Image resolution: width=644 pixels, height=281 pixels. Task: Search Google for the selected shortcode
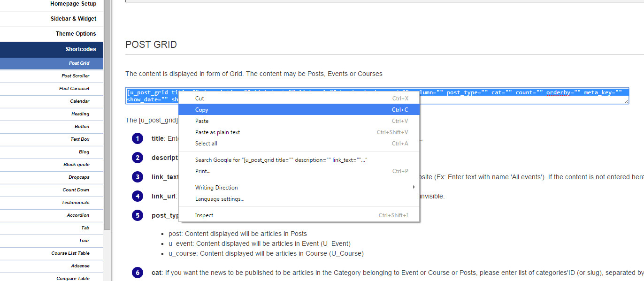pyautogui.click(x=281, y=160)
